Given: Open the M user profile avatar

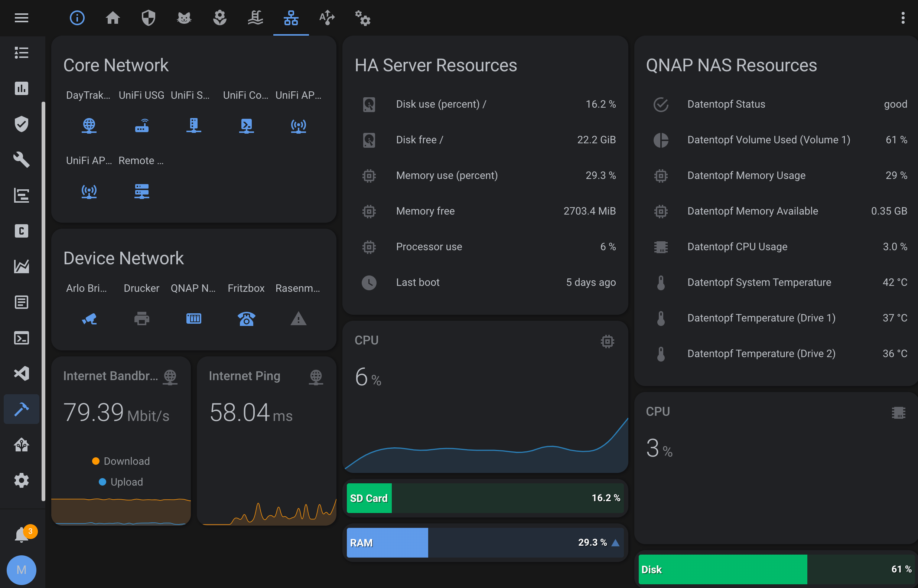Looking at the screenshot, I should tap(22, 570).
